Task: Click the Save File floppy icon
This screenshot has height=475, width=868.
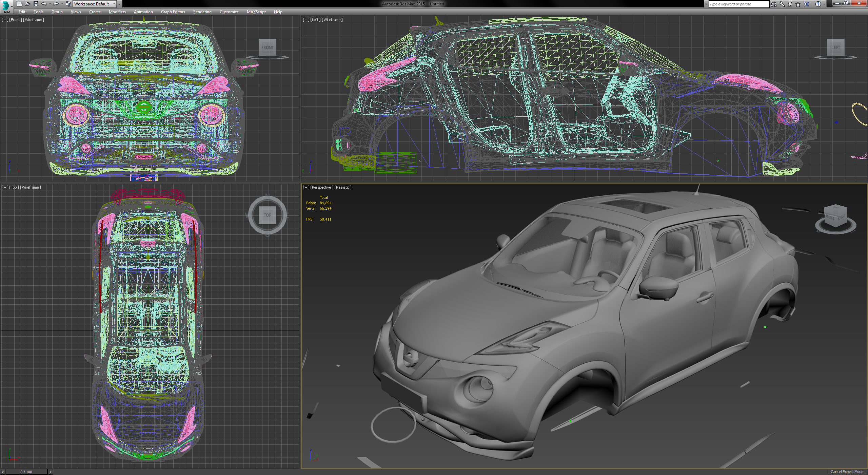Action: (36, 4)
